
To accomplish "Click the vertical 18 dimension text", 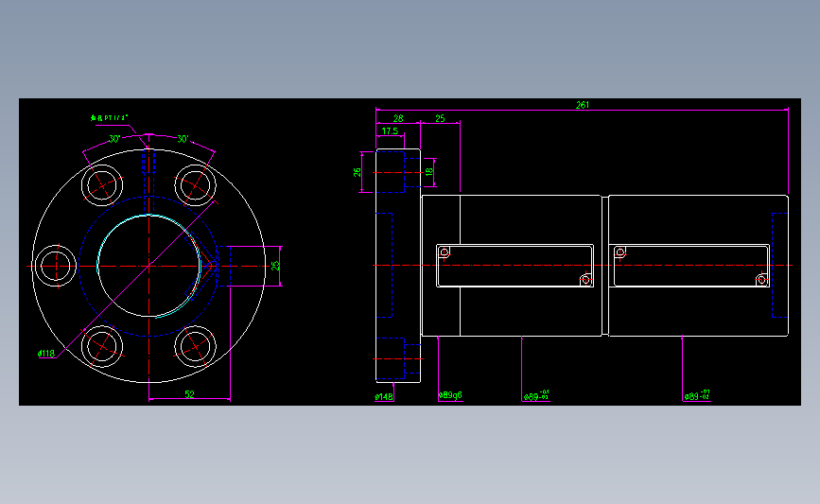I will tap(429, 171).
